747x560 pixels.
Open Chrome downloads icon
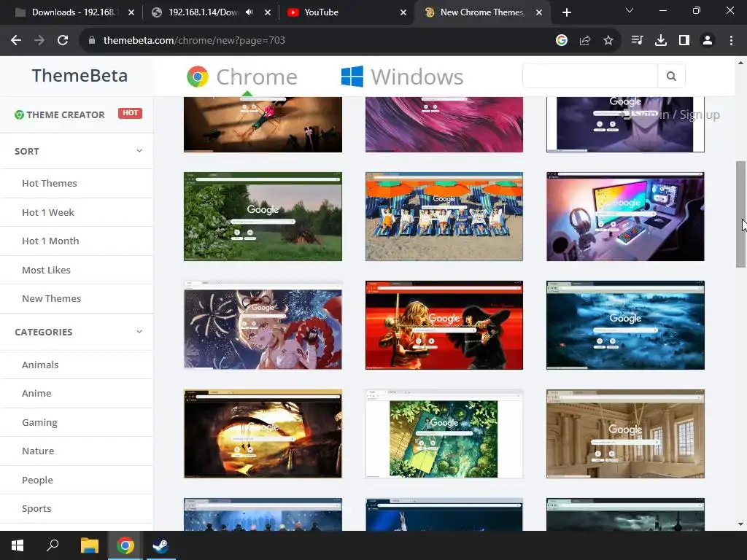(x=661, y=41)
